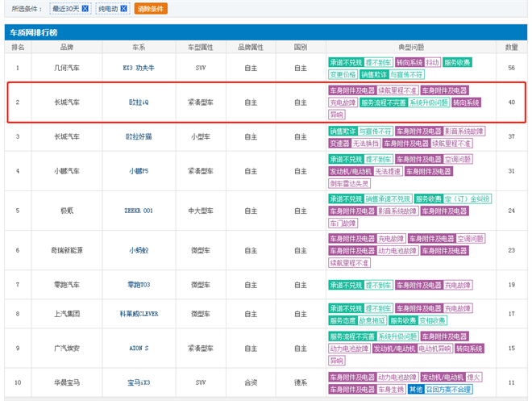Select the 车门故障 issue tag
Viewport: 532px width, 401px height.
pyautogui.click(x=343, y=223)
